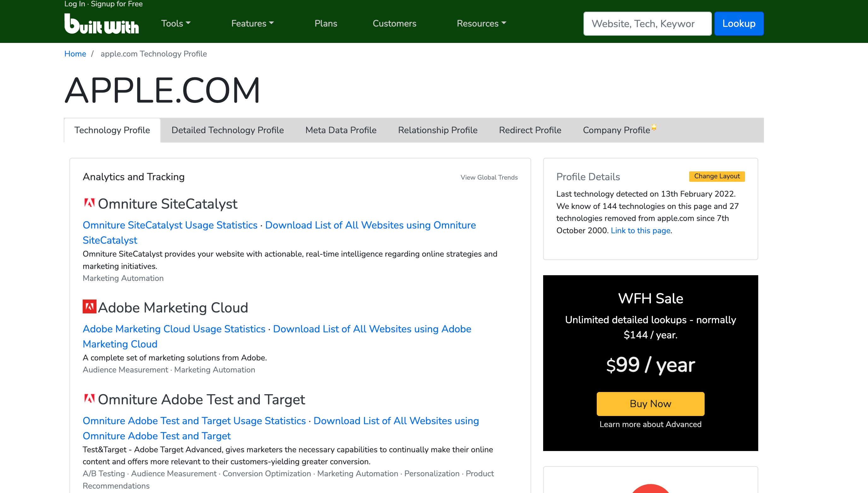Open the Customers page
Image resolution: width=868 pixels, height=493 pixels.
point(394,23)
